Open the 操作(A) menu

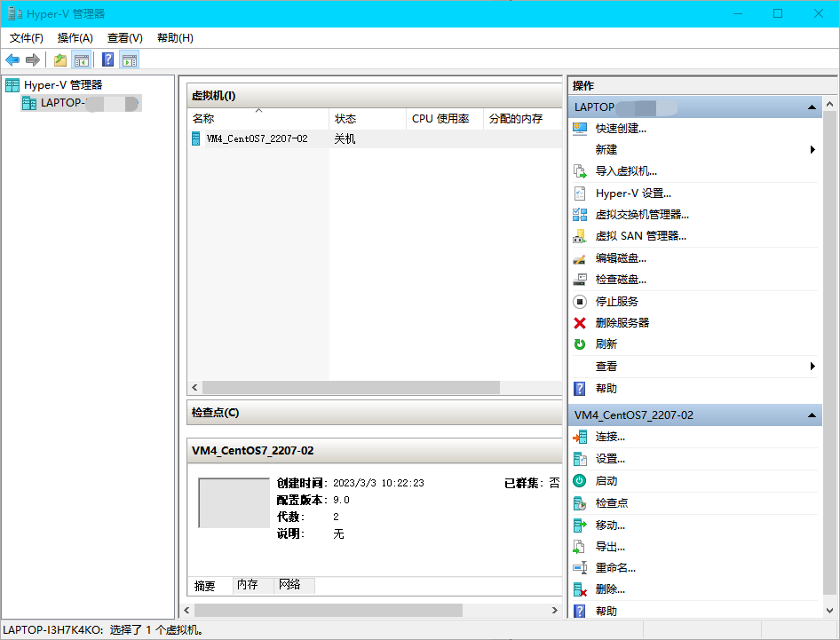[75, 38]
